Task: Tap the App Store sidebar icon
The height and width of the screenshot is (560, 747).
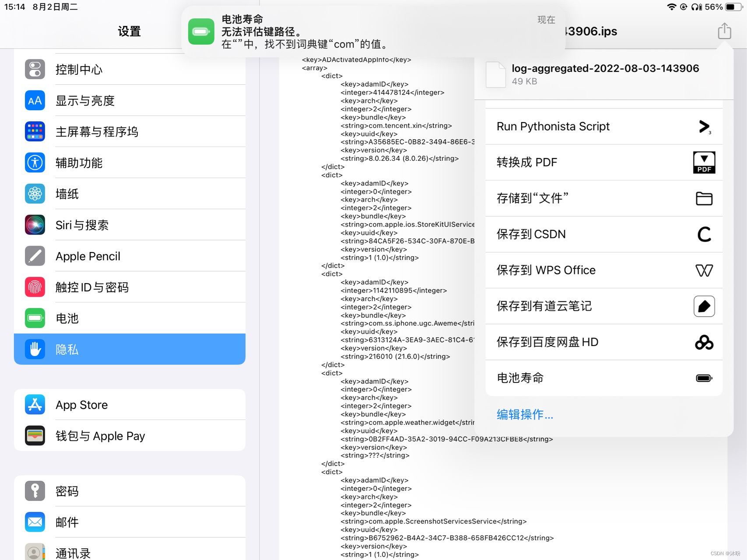Action: [35, 405]
